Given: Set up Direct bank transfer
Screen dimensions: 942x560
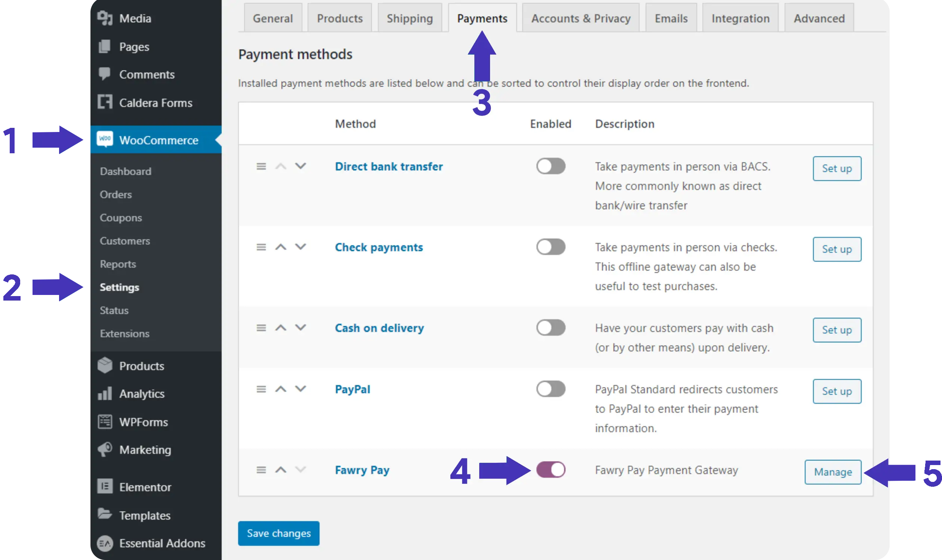Looking at the screenshot, I should click(x=837, y=168).
